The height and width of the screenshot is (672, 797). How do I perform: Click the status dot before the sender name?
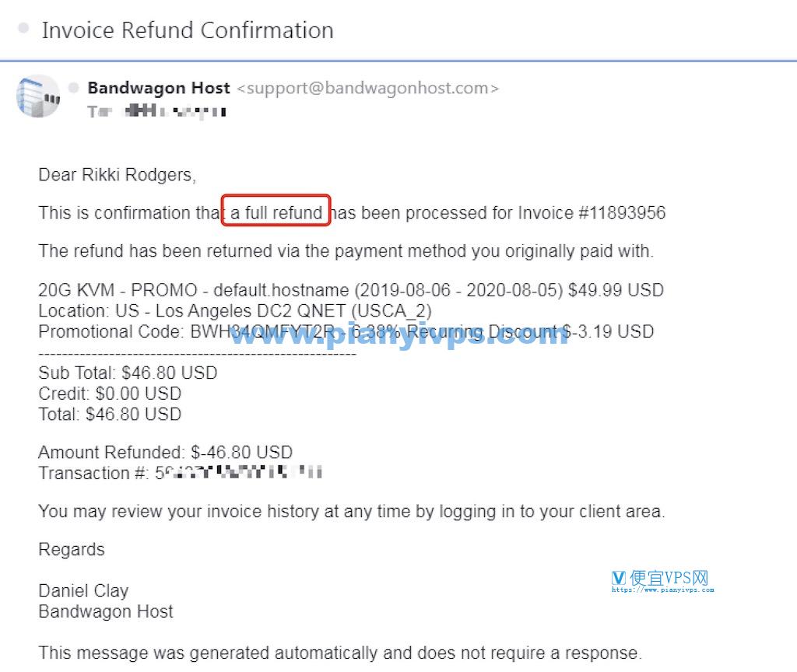[74, 88]
